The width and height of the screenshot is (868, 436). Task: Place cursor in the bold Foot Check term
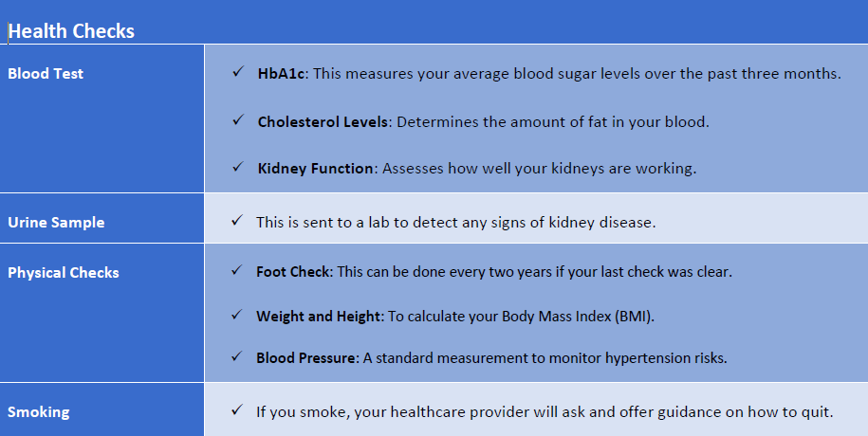(293, 272)
